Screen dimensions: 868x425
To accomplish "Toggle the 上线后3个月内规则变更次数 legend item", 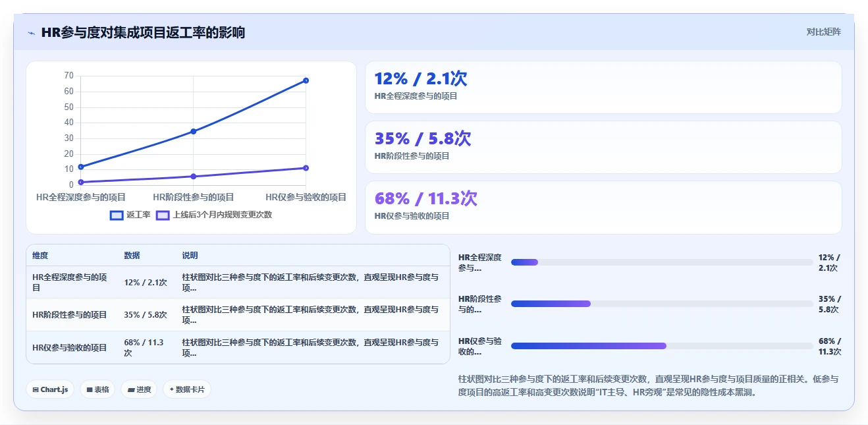I will (x=214, y=215).
